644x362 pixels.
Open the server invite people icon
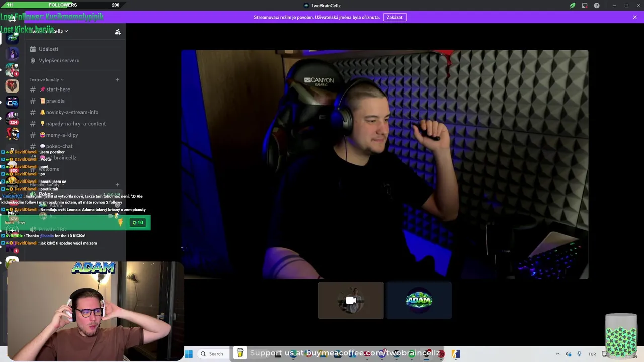(x=118, y=32)
